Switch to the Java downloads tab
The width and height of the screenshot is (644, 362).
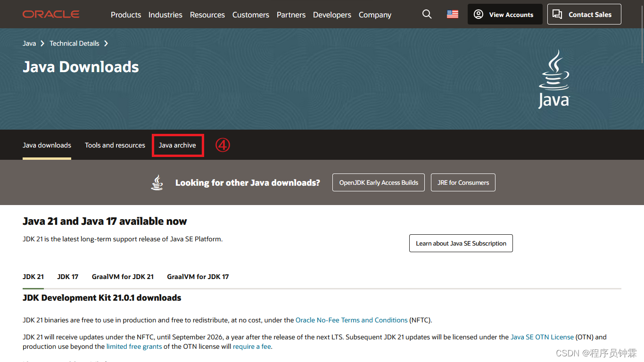pos(47,145)
